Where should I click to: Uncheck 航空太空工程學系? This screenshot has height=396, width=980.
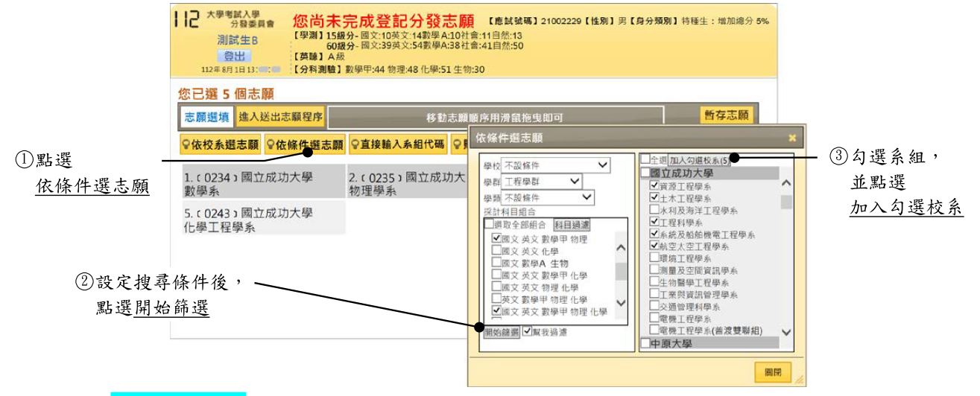point(654,246)
